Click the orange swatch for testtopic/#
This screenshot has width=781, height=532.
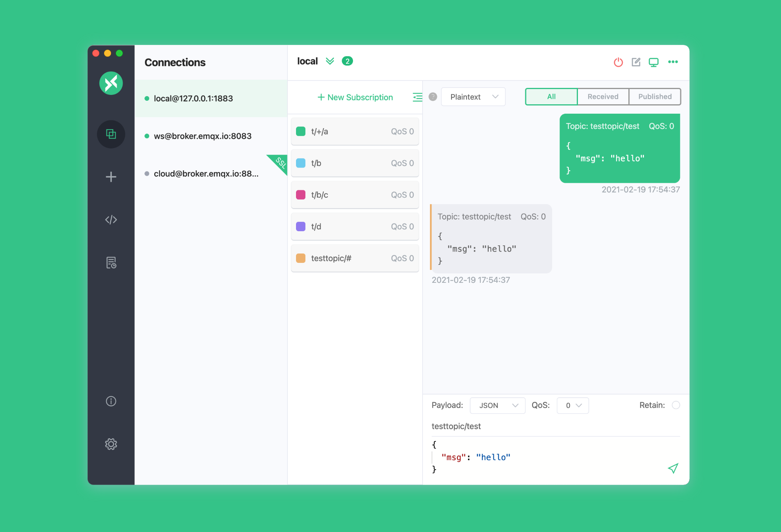pos(301,258)
